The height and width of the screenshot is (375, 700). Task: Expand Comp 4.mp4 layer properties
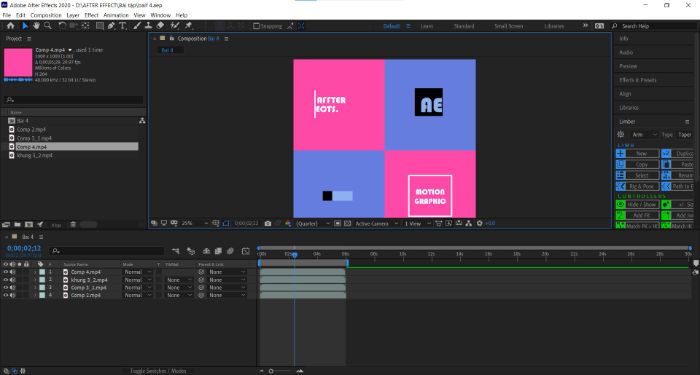click(35, 272)
